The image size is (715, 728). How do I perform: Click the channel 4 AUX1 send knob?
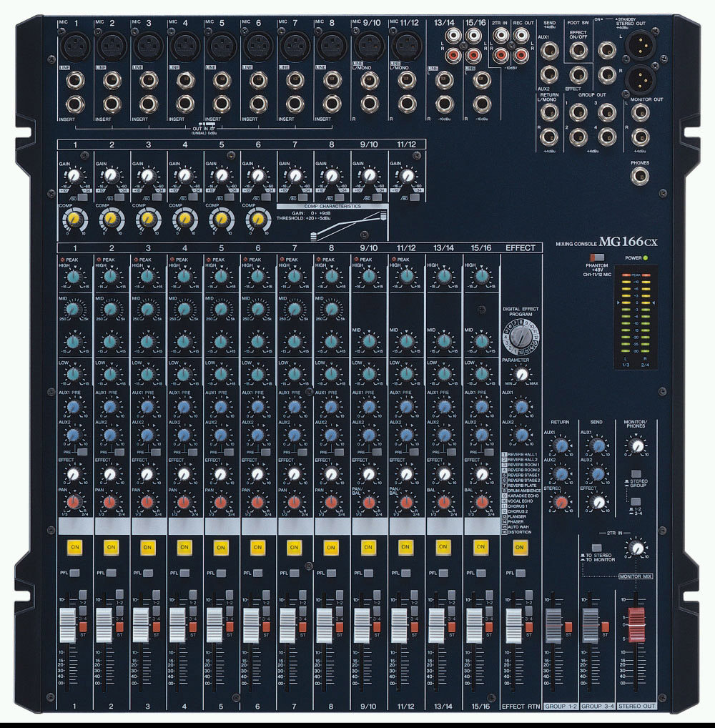[x=184, y=407]
